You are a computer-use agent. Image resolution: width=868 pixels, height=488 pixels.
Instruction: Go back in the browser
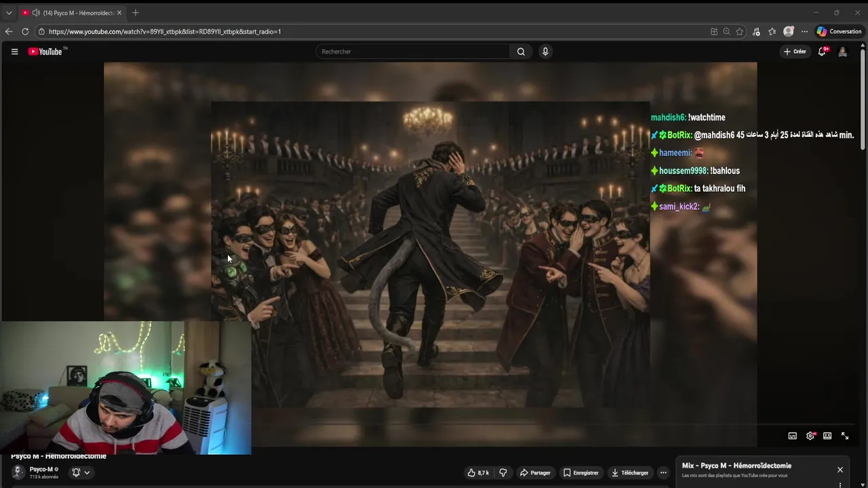9,31
